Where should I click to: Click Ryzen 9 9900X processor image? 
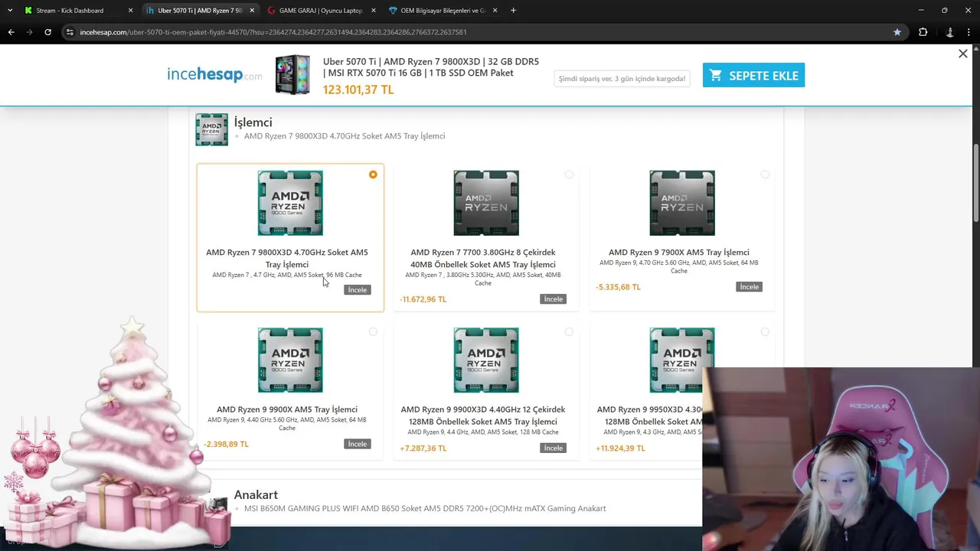click(x=290, y=360)
